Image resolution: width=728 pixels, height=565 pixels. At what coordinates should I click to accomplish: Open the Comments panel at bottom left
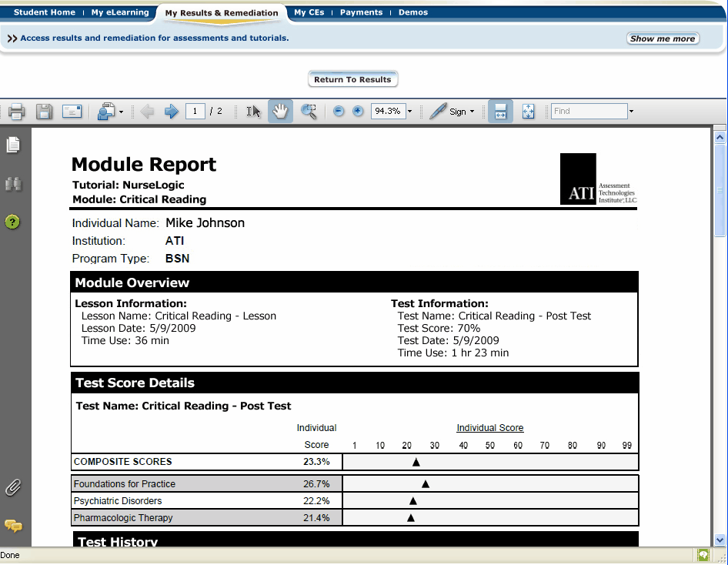coord(13,527)
